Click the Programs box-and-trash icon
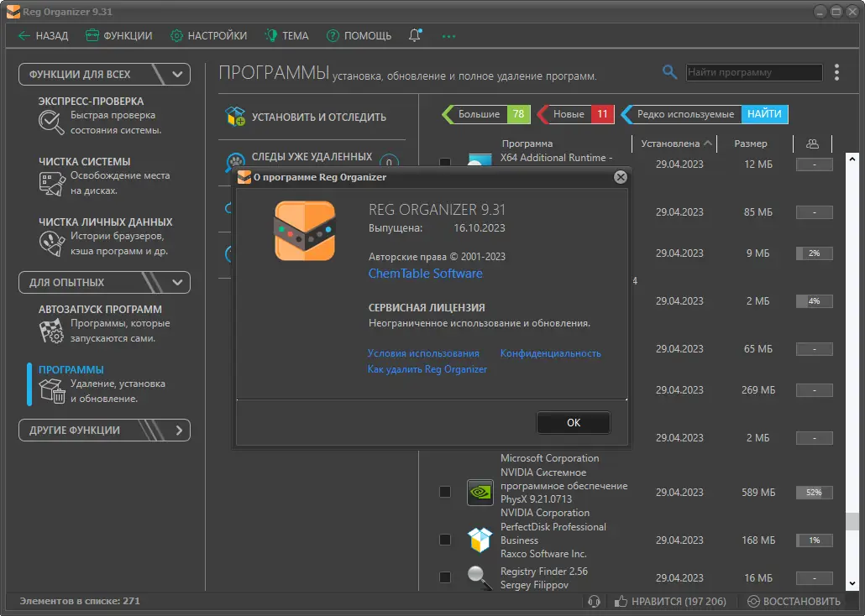 pyautogui.click(x=52, y=390)
